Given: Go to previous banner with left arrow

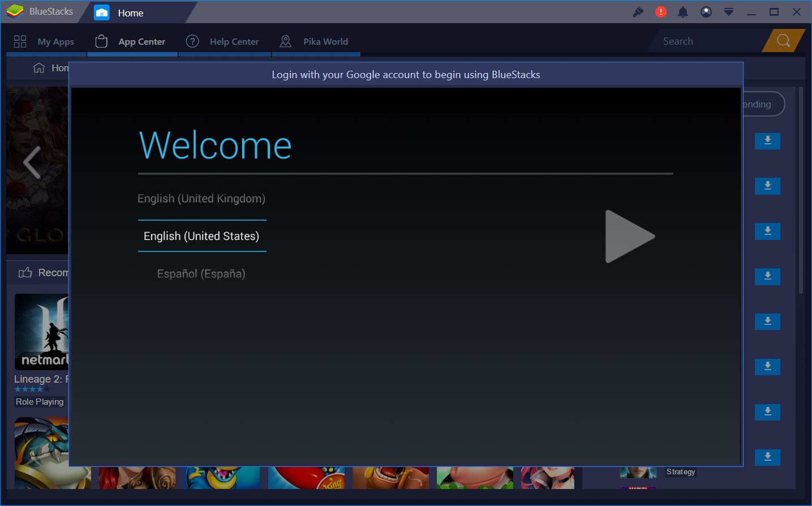Looking at the screenshot, I should click(32, 162).
